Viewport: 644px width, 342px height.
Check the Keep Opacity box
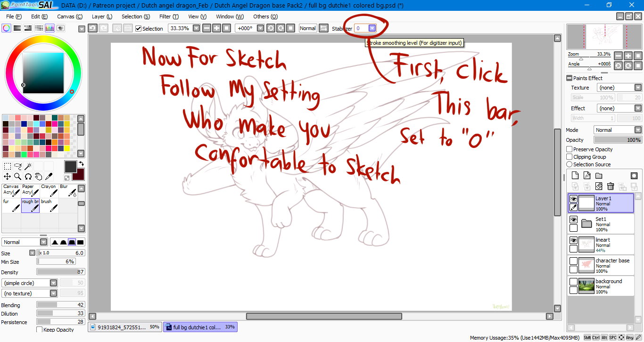[40, 330]
